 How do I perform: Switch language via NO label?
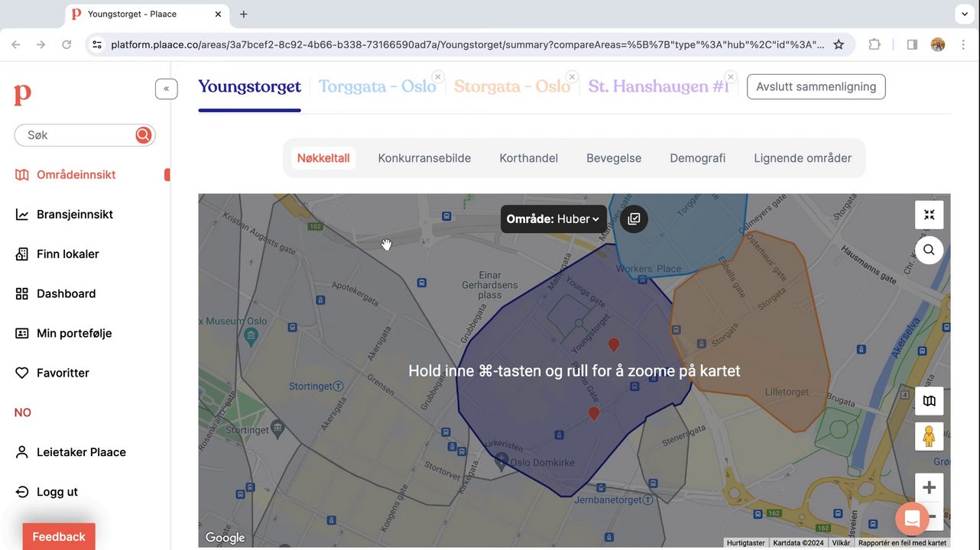23,412
